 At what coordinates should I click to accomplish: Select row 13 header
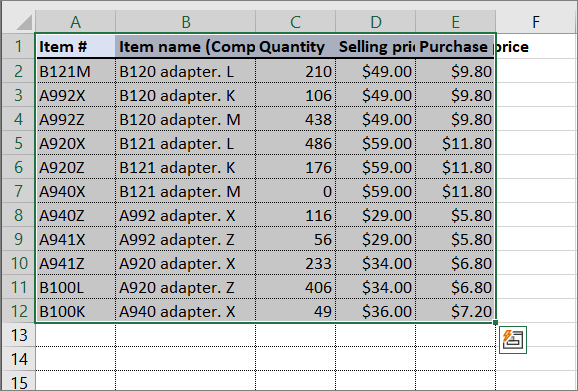pyautogui.click(x=18, y=335)
